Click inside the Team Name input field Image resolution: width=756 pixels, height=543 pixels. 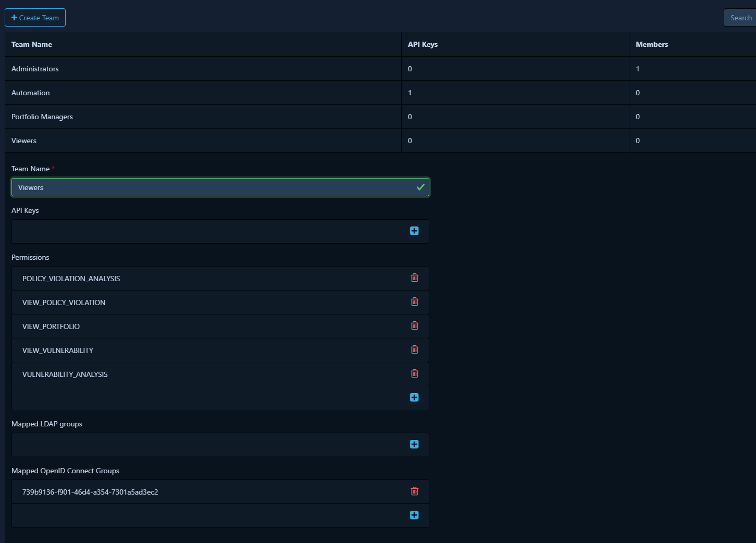pos(220,187)
